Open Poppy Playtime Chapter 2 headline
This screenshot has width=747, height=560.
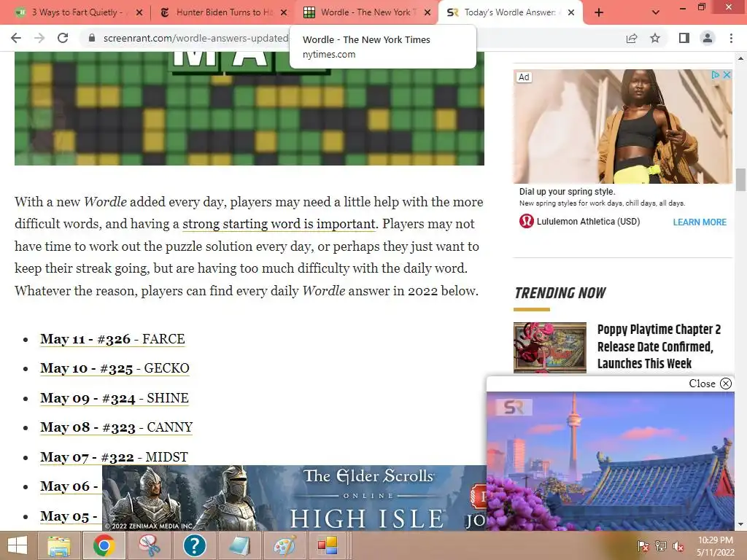pos(659,346)
